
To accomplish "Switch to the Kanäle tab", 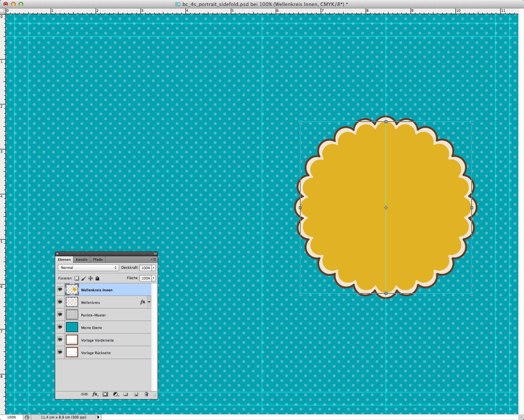I will pyautogui.click(x=81, y=260).
